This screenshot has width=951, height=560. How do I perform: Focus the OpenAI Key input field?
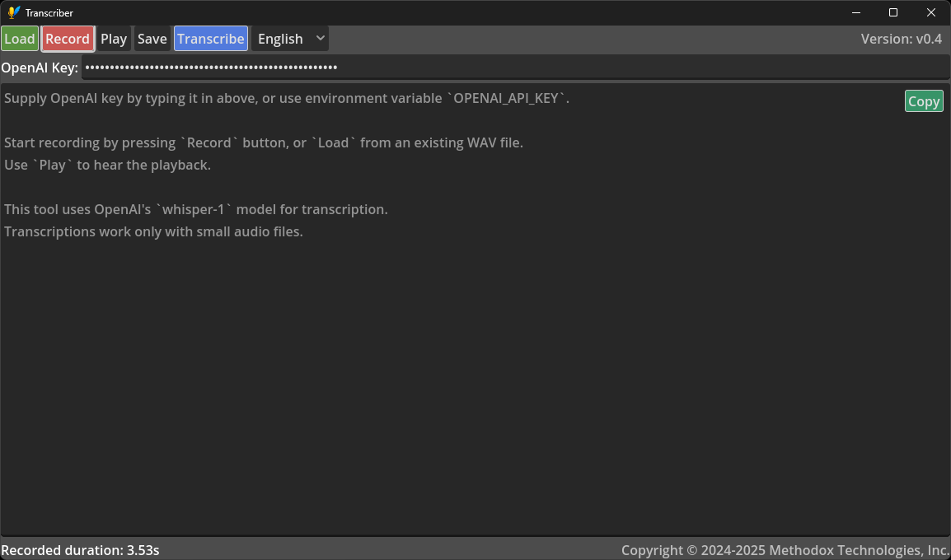516,68
